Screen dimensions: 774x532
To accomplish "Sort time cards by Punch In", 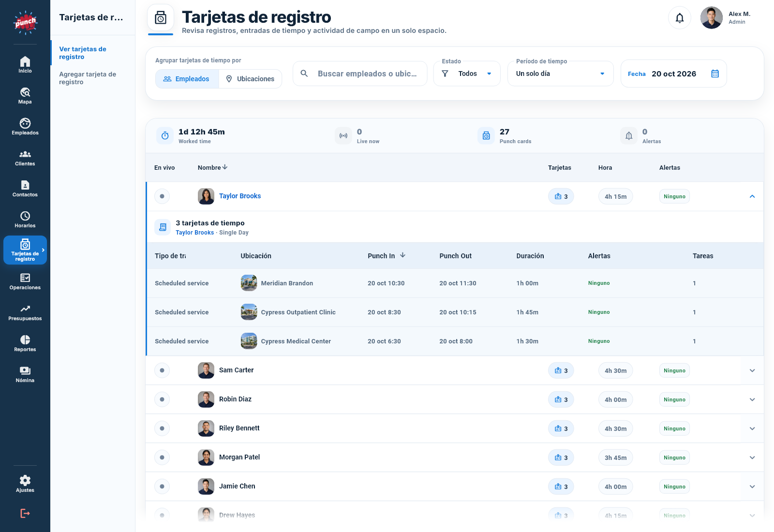I will pos(387,256).
